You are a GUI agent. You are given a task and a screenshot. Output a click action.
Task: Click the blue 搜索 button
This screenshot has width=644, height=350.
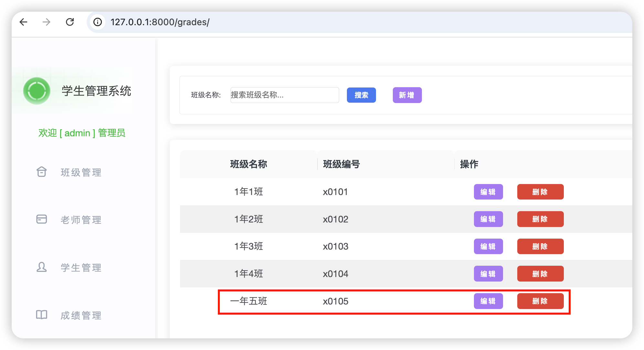(x=361, y=95)
